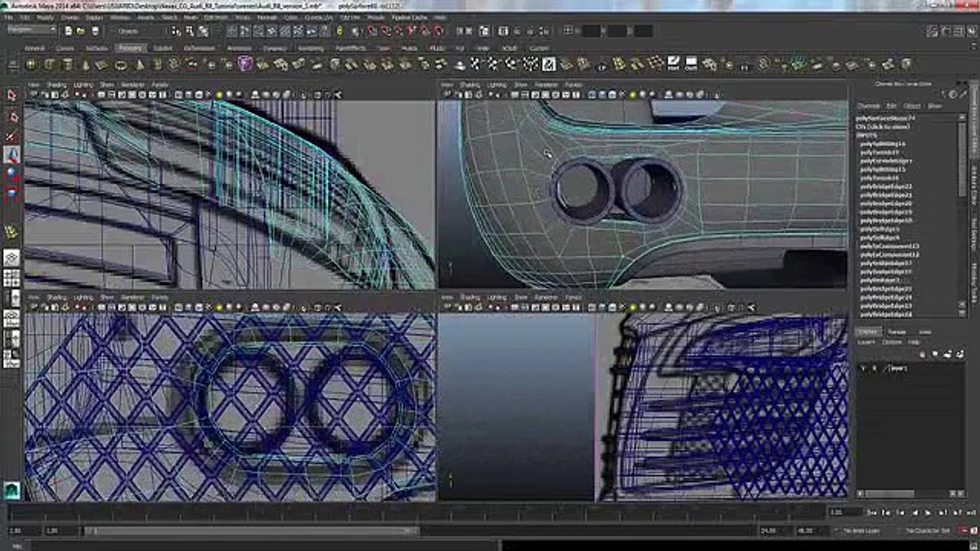This screenshot has width=980, height=551.
Task: Click the Maya logo icon at toolbox bottom
Action: click(11, 491)
